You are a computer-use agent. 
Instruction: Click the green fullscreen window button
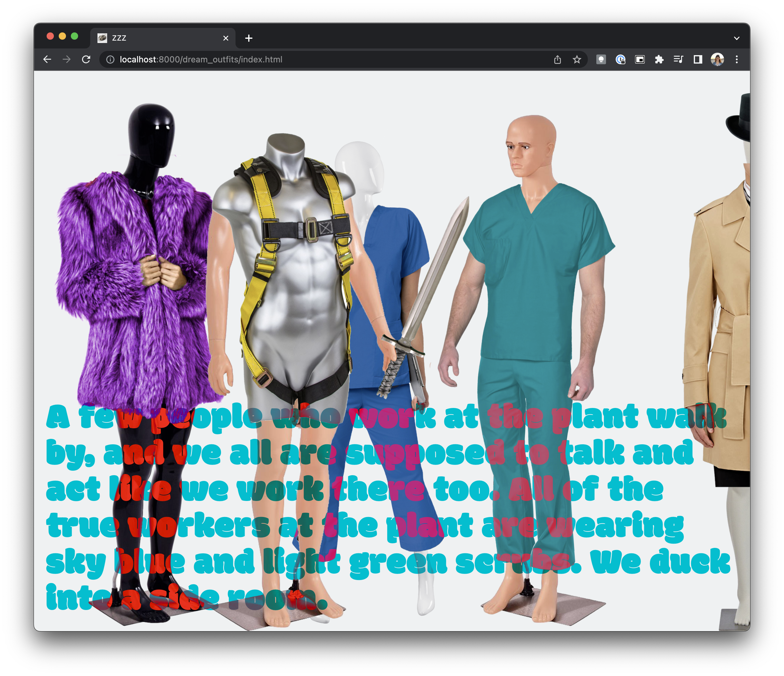point(74,36)
